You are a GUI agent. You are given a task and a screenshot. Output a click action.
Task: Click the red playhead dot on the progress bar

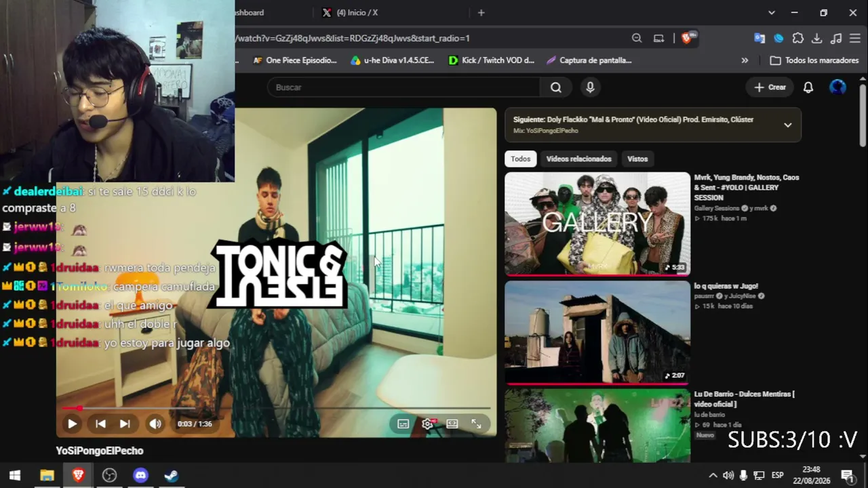(x=79, y=408)
